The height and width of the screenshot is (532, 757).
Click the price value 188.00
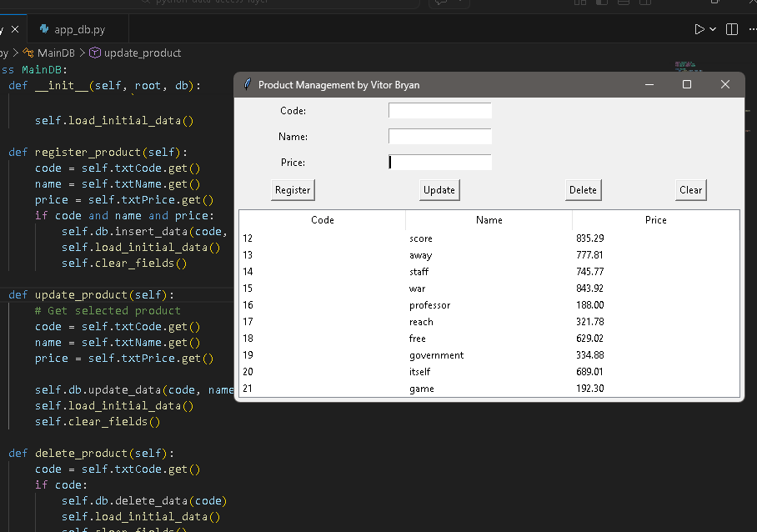click(x=590, y=304)
